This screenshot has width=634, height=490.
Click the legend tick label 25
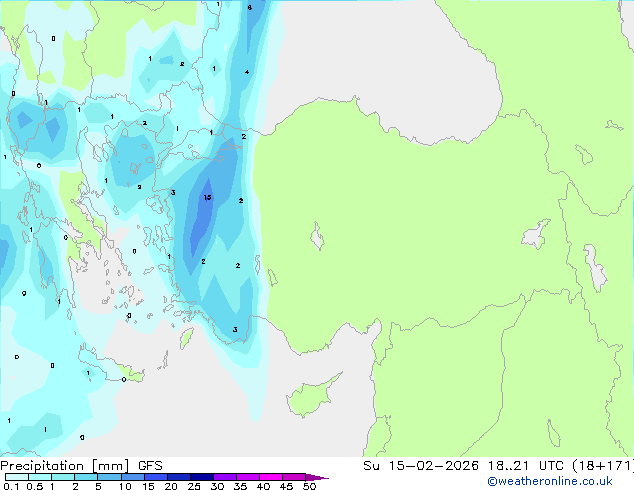click(194, 486)
